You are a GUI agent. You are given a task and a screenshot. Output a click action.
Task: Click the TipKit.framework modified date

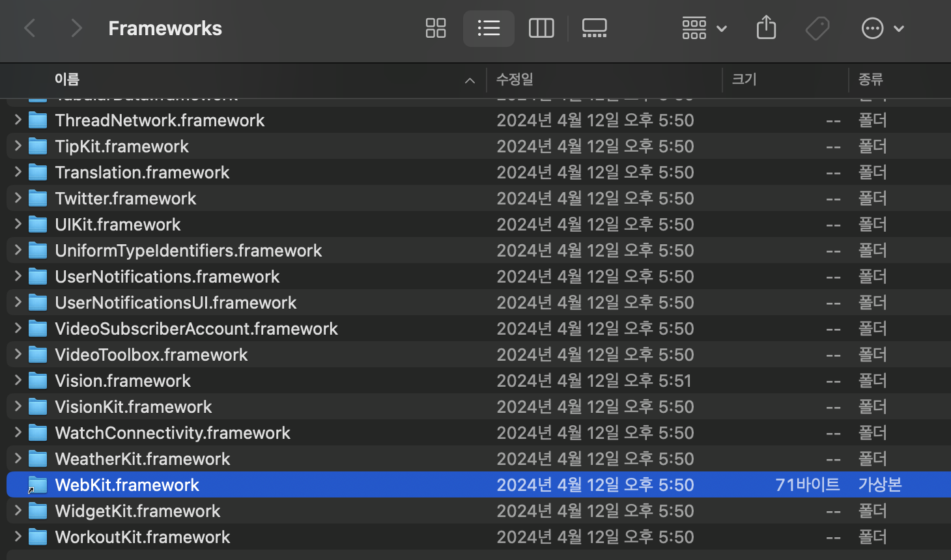[x=595, y=147]
